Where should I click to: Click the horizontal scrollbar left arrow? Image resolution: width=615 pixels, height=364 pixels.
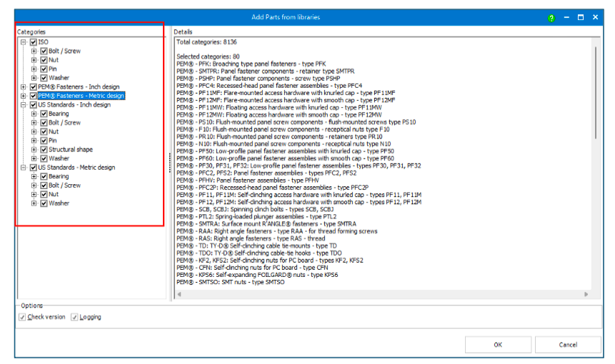(179, 294)
